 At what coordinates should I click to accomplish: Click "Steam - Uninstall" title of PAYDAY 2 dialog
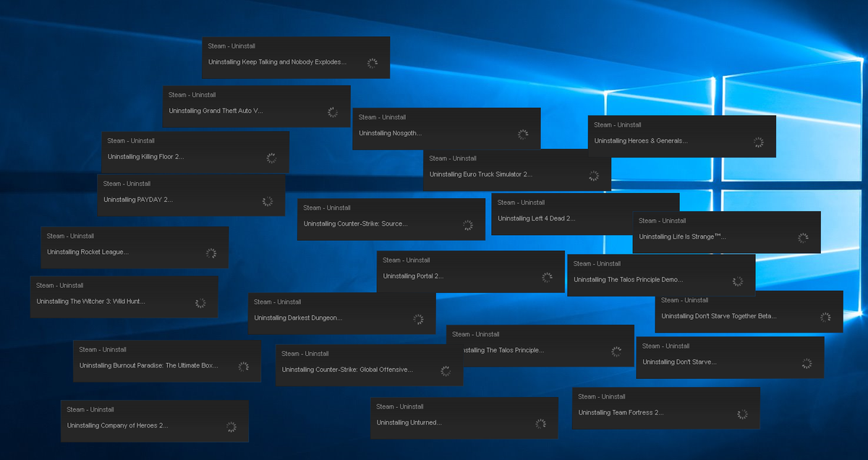[x=127, y=184]
